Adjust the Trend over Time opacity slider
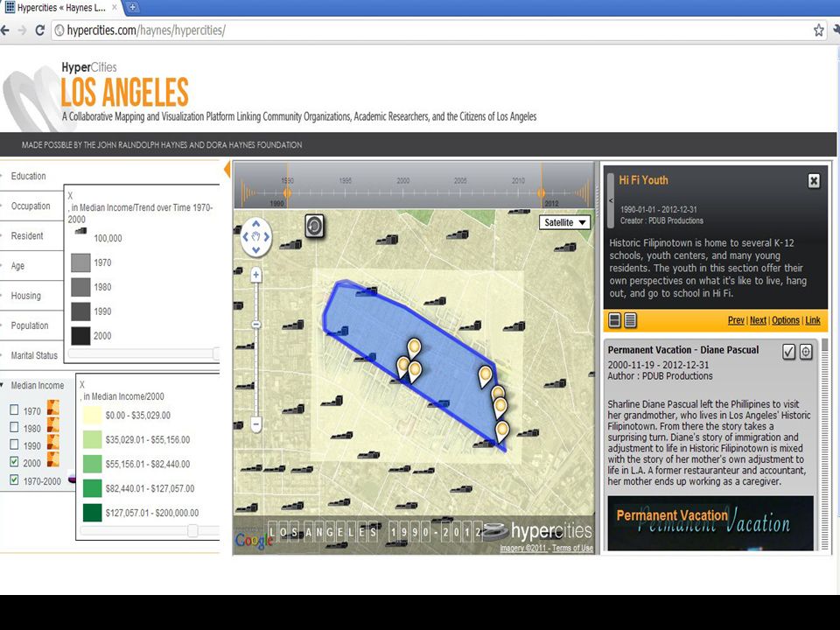Screen dimensions: 840x630 coord(216,353)
